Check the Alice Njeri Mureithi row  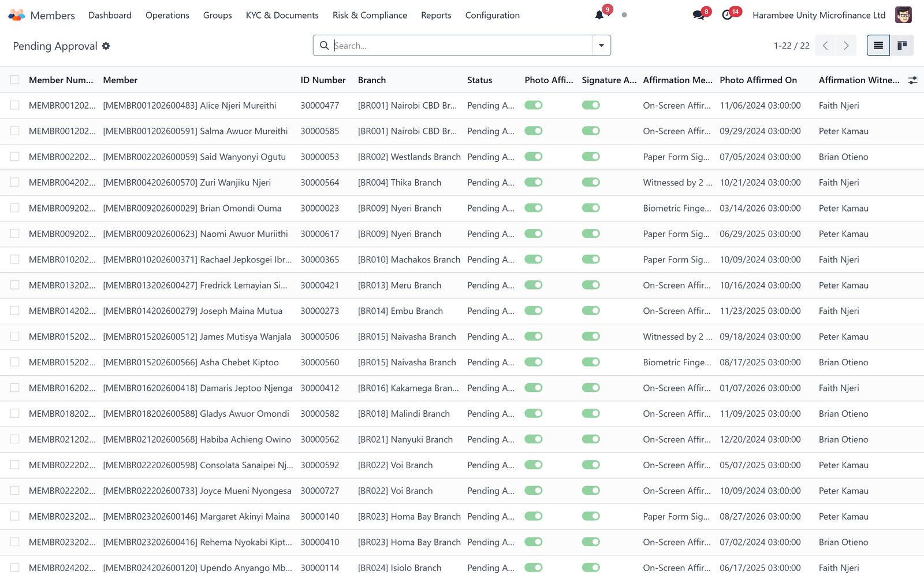(15, 105)
